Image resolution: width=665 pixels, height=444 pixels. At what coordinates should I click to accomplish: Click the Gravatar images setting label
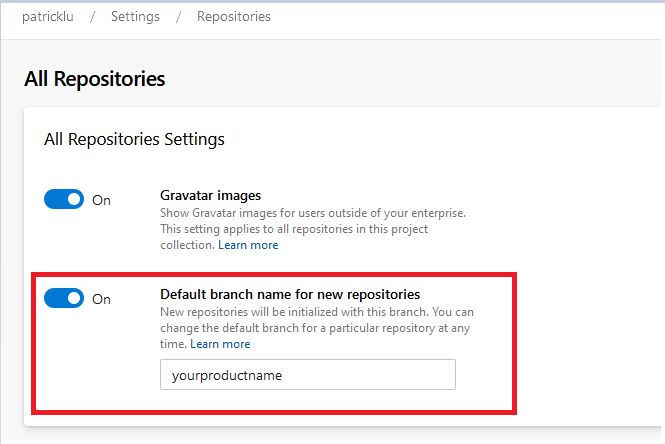(x=211, y=195)
